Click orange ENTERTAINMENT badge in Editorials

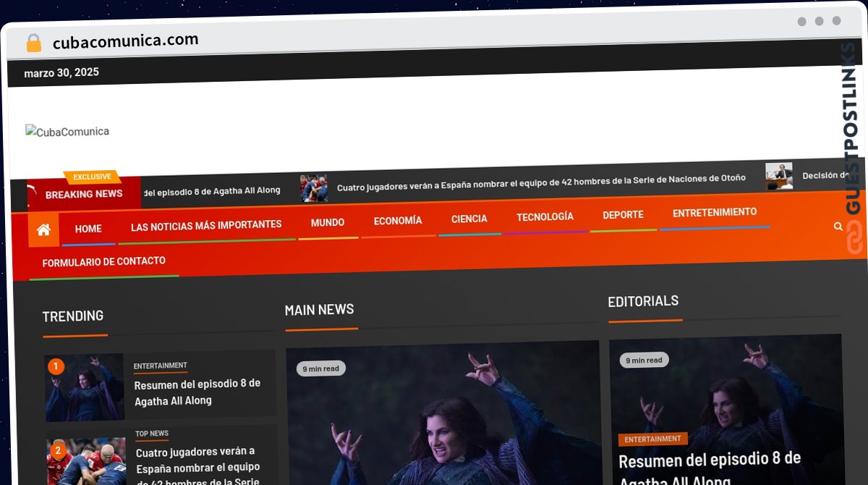(652, 439)
